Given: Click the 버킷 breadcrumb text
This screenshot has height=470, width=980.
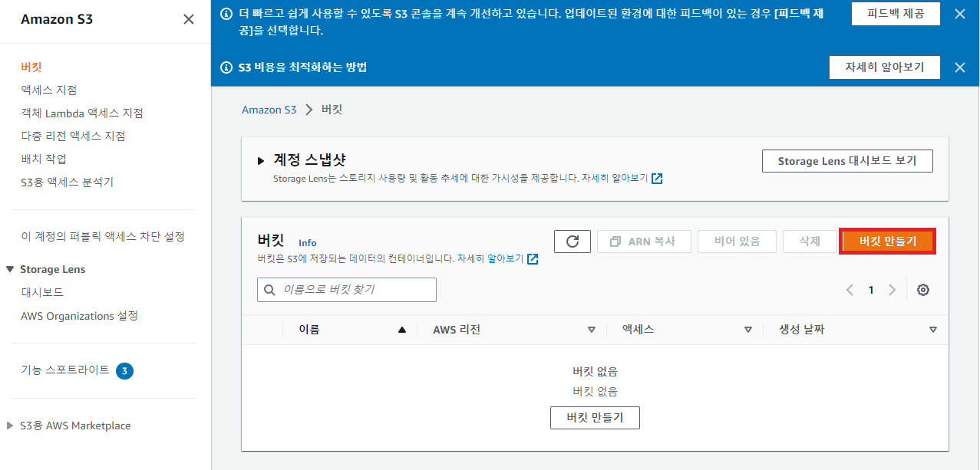Looking at the screenshot, I should [x=332, y=110].
